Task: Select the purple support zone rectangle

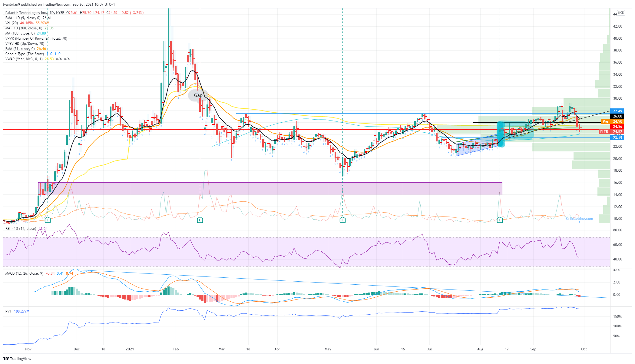Action: click(x=270, y=188)
